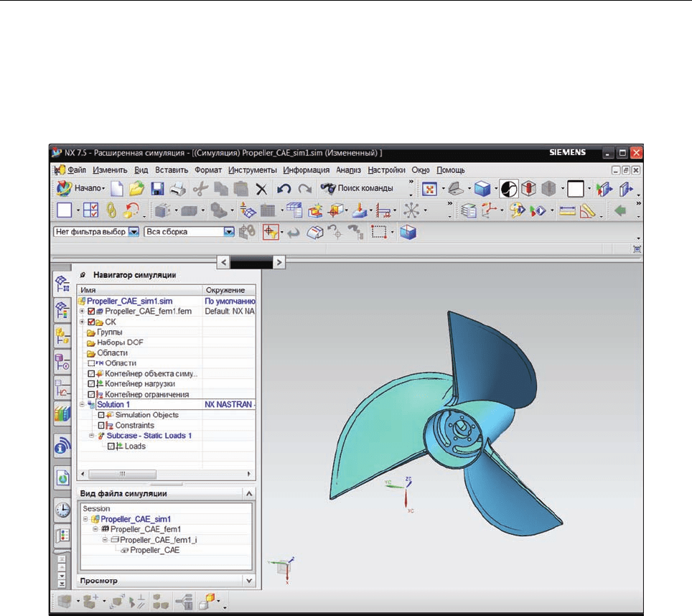Collapse Propeller_CAE_sim1 in Session tree

point(85,519)
